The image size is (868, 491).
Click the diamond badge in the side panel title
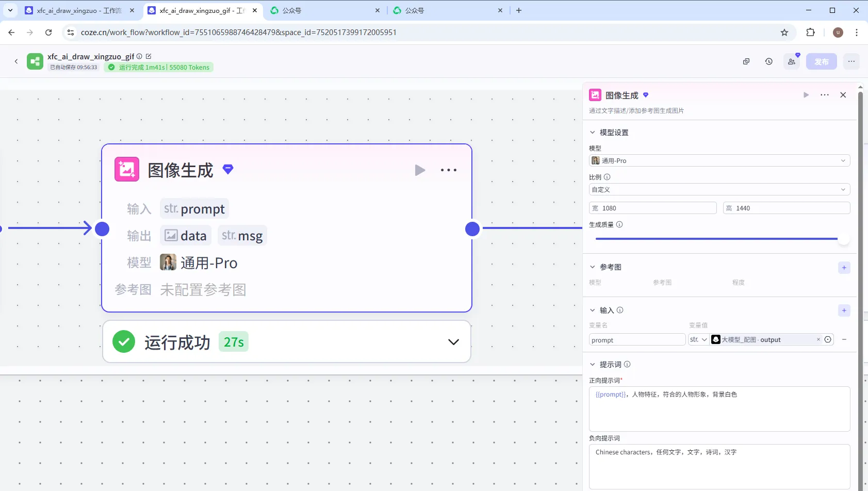(x=646, y=95)
